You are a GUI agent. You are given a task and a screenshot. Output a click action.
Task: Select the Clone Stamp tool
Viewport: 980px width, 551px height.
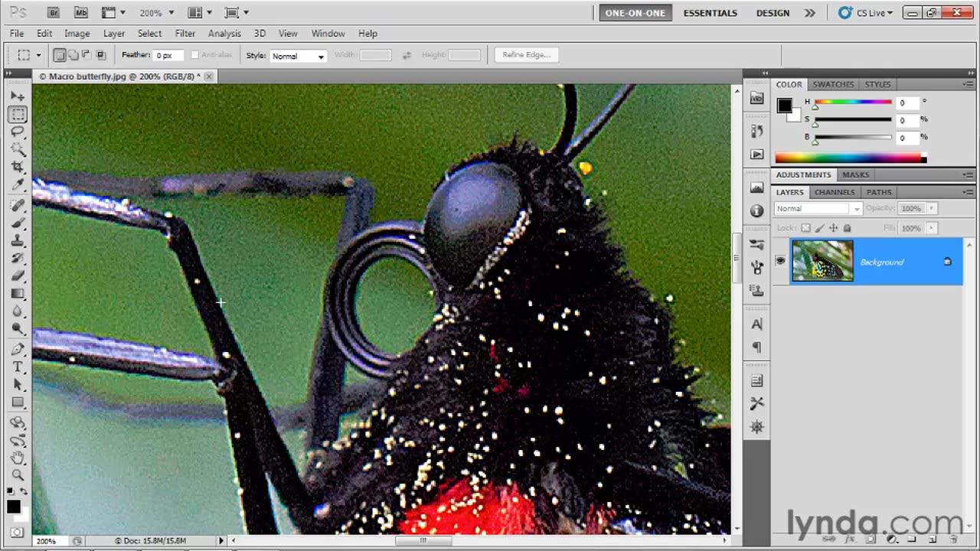pyautogui.click(x=18, y=241)
